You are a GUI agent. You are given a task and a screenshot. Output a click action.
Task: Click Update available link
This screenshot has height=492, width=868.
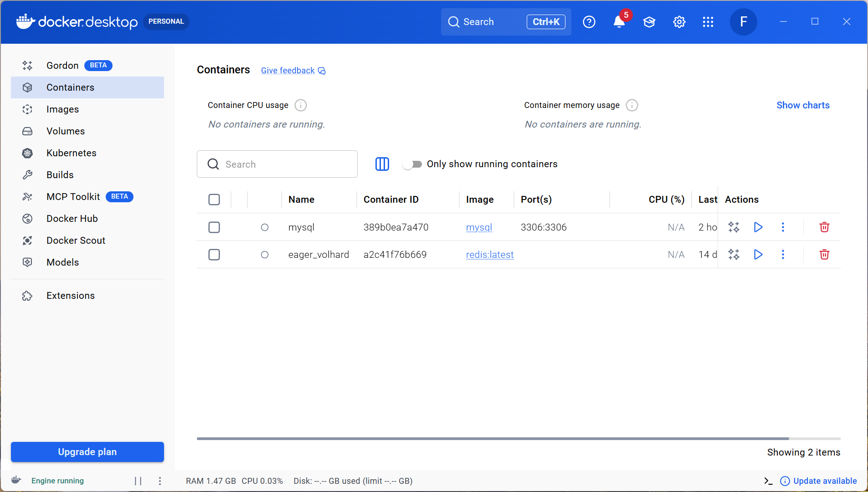click(819, 481)
